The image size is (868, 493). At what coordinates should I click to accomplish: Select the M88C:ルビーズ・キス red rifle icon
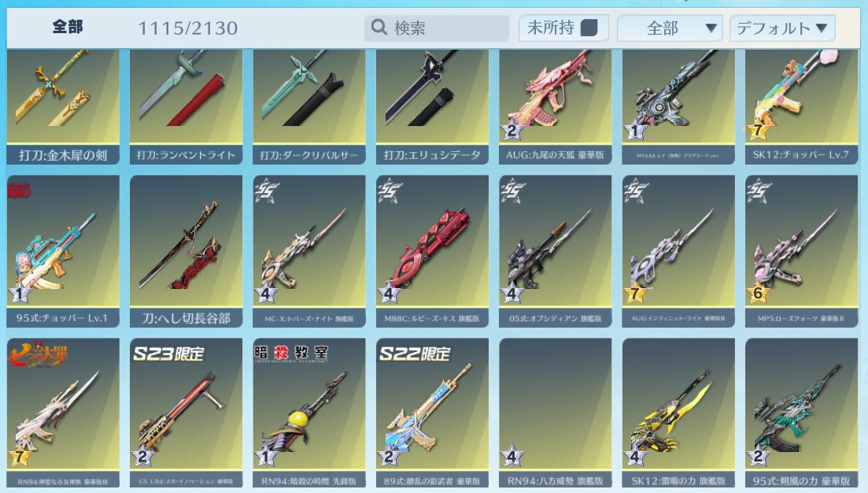pyautogui.click(x=432, y=251)
